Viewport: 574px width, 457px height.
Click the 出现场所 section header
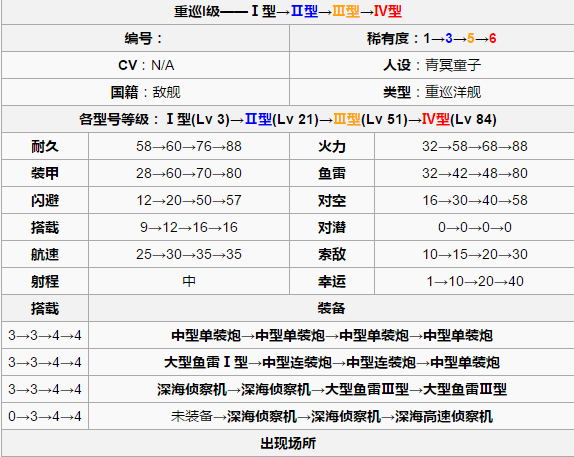point(288,443)
